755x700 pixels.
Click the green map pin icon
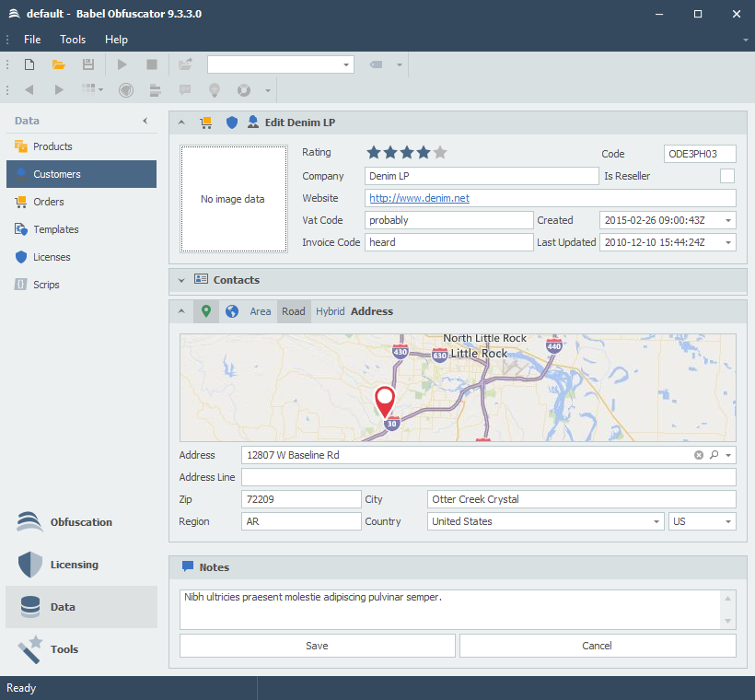pos(206,311)
